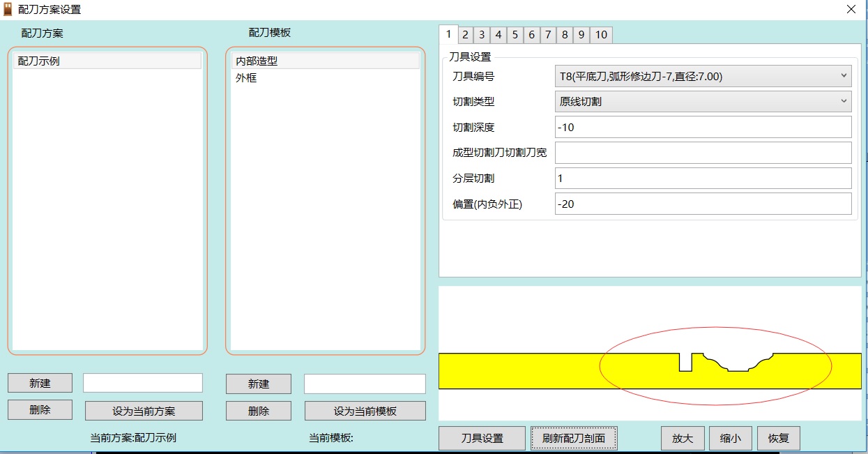
Task: Click 放大 to zoom in the profile
Action: coord(683,439)
